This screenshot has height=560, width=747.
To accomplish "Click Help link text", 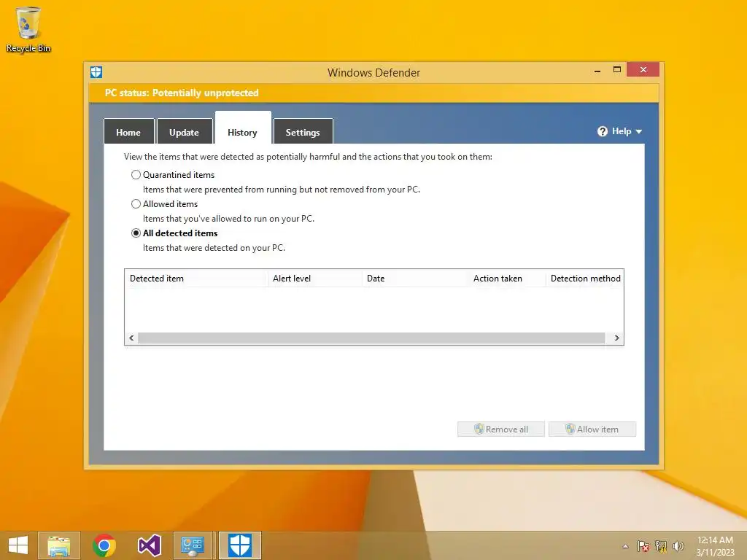I will point(622,131).
